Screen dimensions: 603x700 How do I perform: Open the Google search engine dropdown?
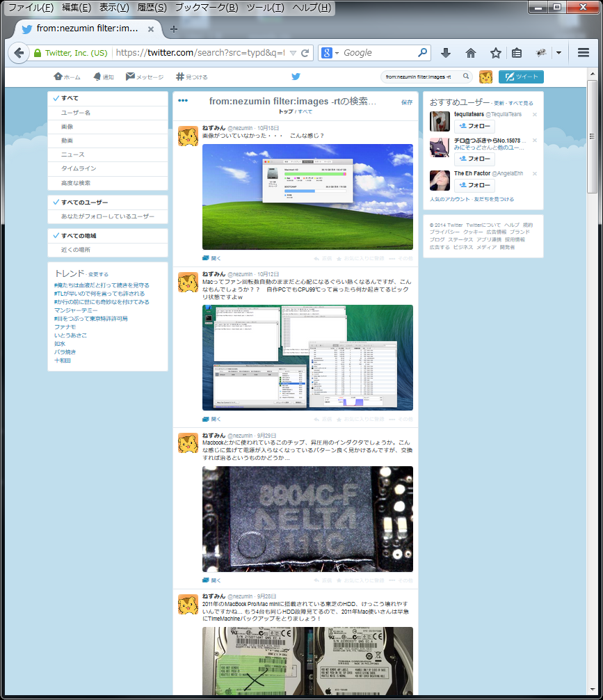pos(337,53)
